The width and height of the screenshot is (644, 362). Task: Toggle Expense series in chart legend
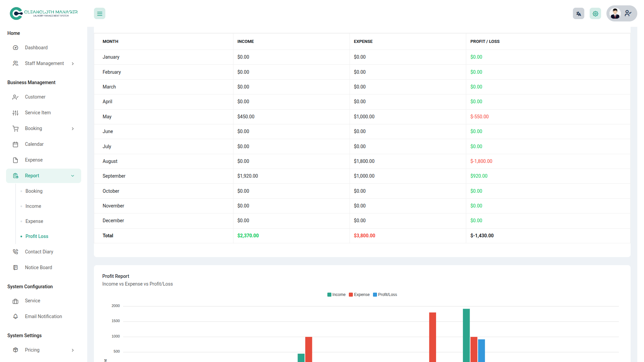pyautogui.click(x=359, y=295)
